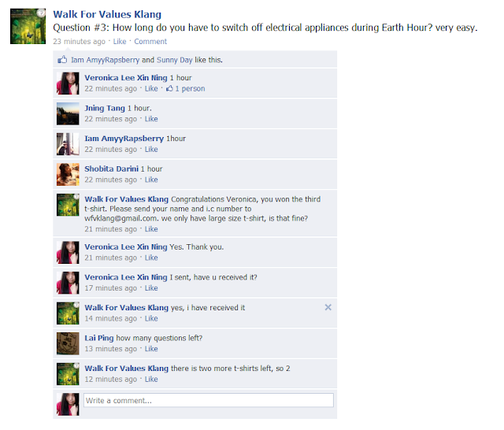Like Shobita Darini's '1 hour' comment
Screen dimensions: 504x430
tap(151, 180)
